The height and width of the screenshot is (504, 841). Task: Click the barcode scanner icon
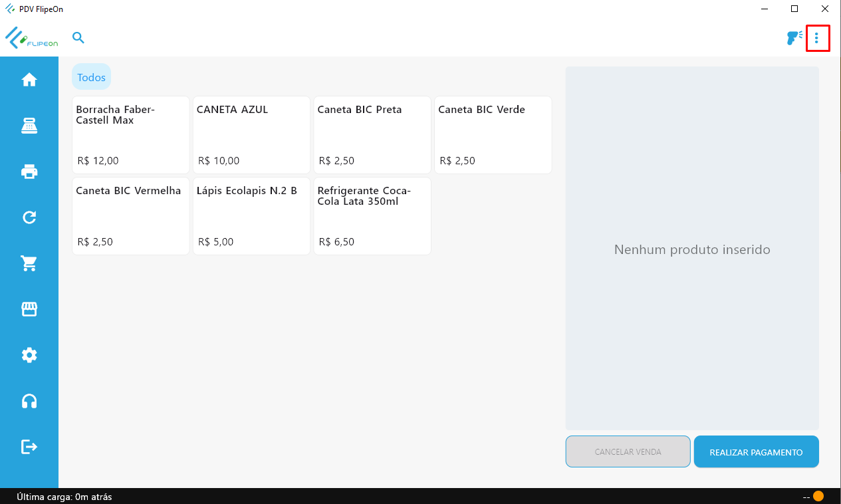pyautogui.click(x=794, y=38)
